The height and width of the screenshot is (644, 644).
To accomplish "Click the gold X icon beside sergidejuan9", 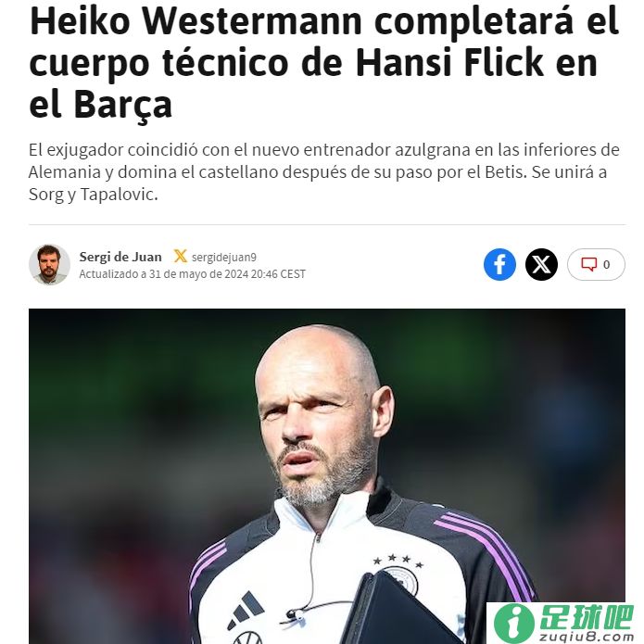I will [x=180, y=257].
